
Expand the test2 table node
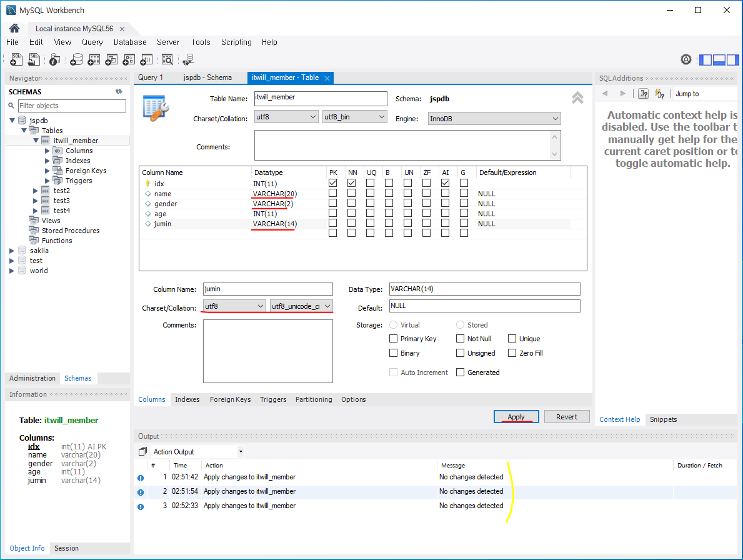(x=36, y=191)
